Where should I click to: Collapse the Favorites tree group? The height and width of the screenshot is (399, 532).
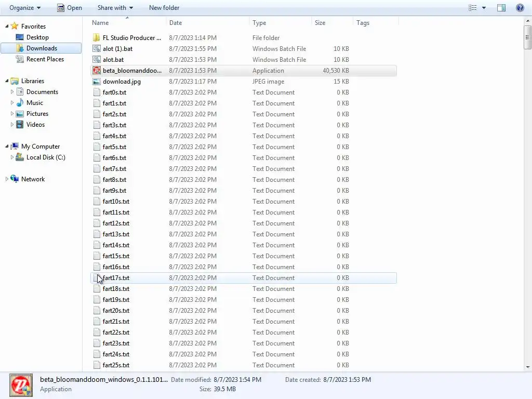tap(7, 26)
